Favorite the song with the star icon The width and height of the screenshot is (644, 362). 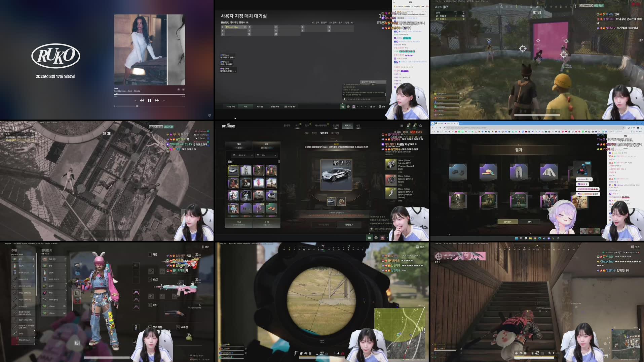(179, 90)
